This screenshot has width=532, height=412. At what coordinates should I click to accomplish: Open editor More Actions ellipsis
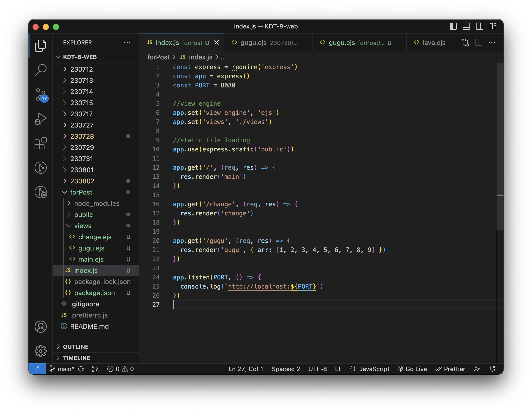tap(492, 43)
